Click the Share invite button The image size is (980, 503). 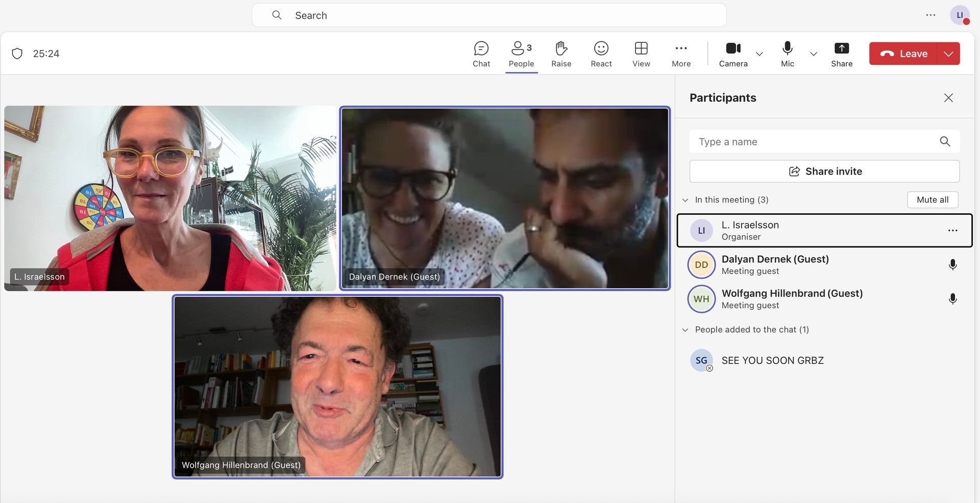point(824,171)
